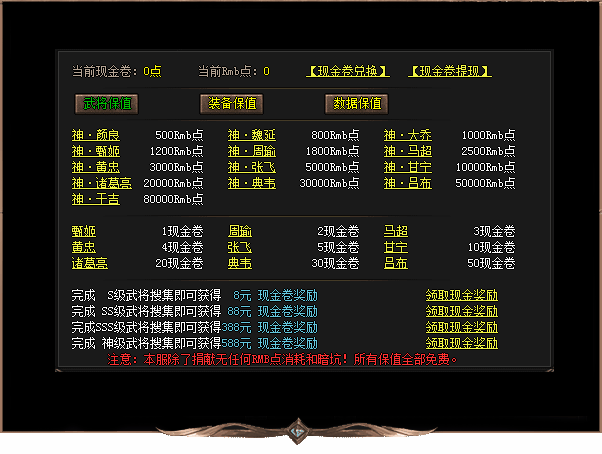This screenshot has width=602, height=454.
Task: Choose 马超 for 3现金卷
Action: tap(396, 231)
